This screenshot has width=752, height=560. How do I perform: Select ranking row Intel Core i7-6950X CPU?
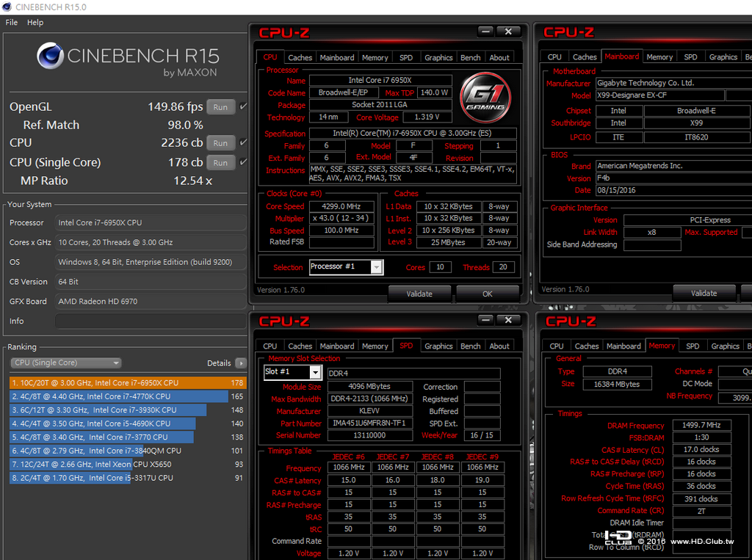pos(128,382)
